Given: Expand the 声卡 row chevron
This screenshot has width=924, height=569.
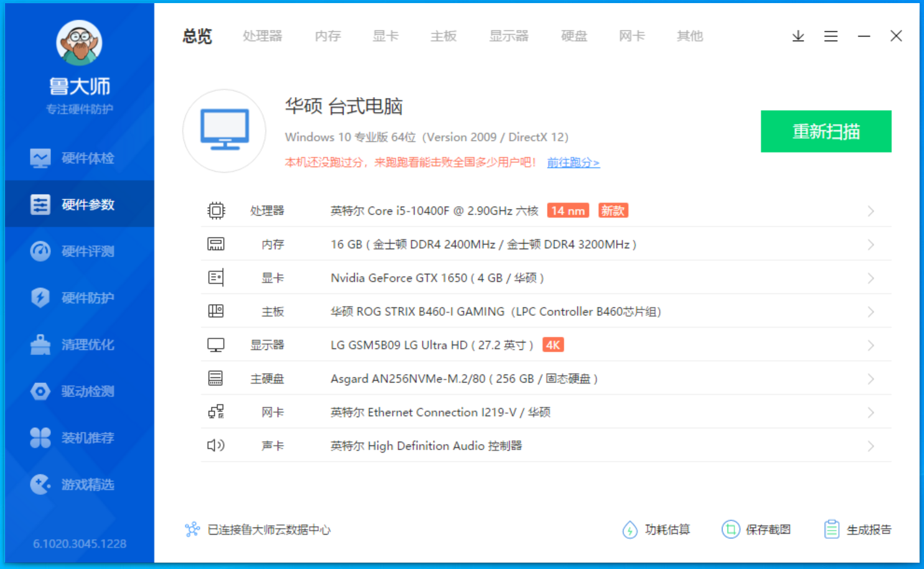Looking at the screenshot, I should (871, 446).
